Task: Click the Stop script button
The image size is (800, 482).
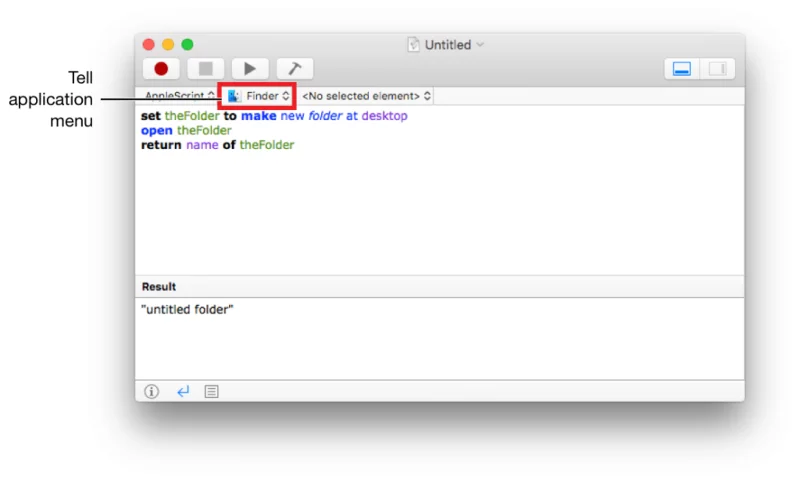Action: point(206,68)
